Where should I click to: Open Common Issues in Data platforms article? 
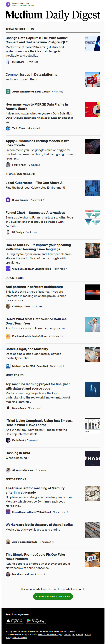point(31,74)
